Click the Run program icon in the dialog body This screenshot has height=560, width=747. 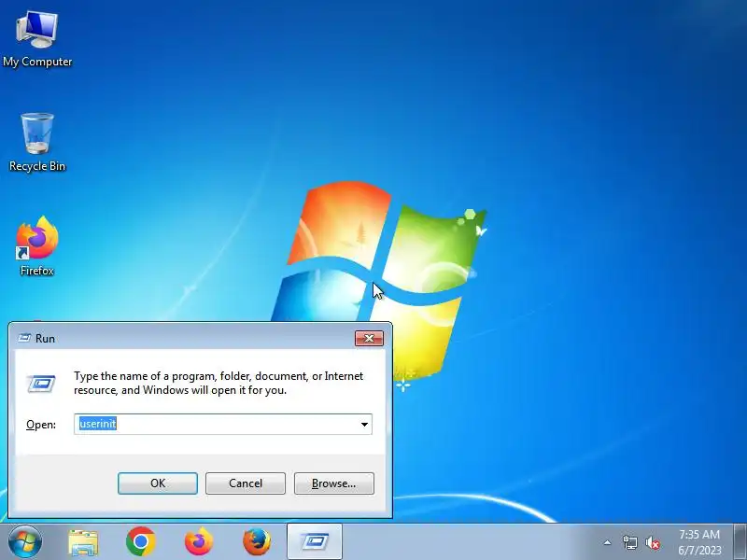tap(41, 384)
